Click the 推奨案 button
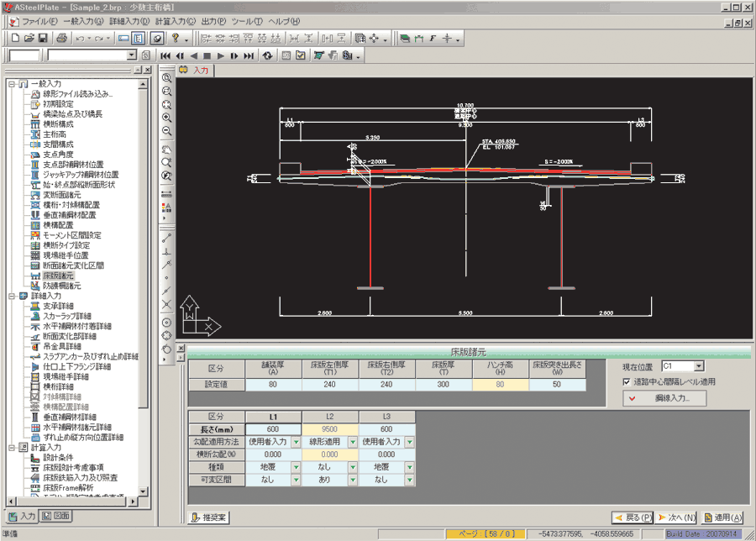Viewport: 756px width, 541px height. (x=209, y=517)
